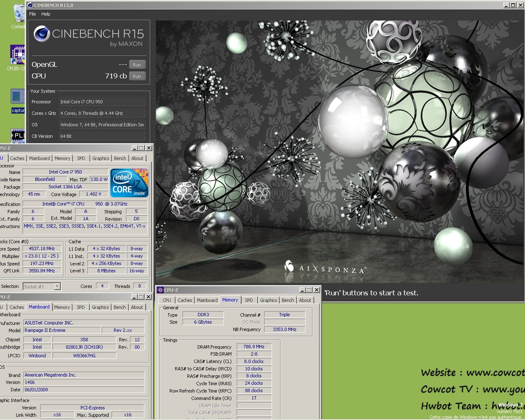The width and height of the screenshot is (525, 420).
Task: Click the memory Type value DDR3
Action: [x=203, y=315]
